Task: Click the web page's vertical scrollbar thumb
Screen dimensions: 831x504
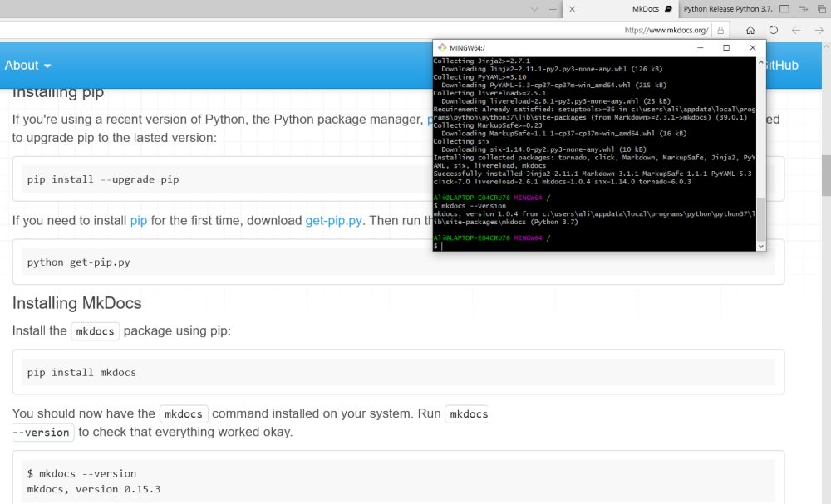Action: [x=826, y=174]
